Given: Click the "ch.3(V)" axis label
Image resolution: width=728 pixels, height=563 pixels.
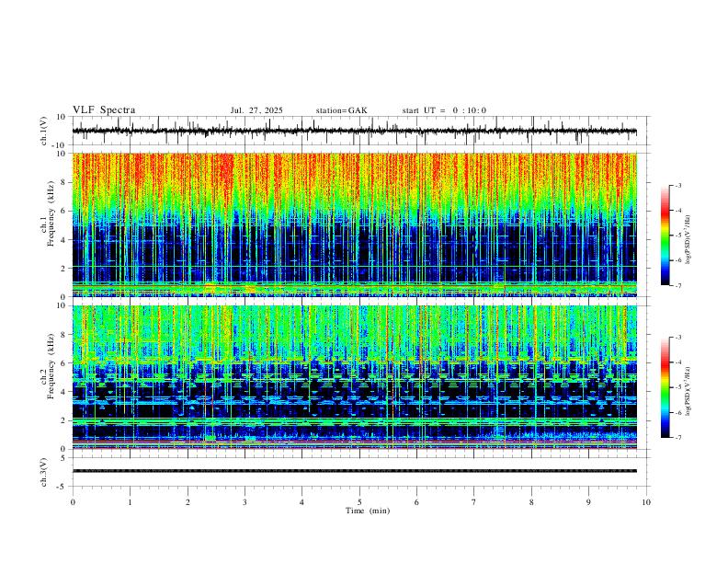Looking at the screenshot, I should click(x=44, y=472).
